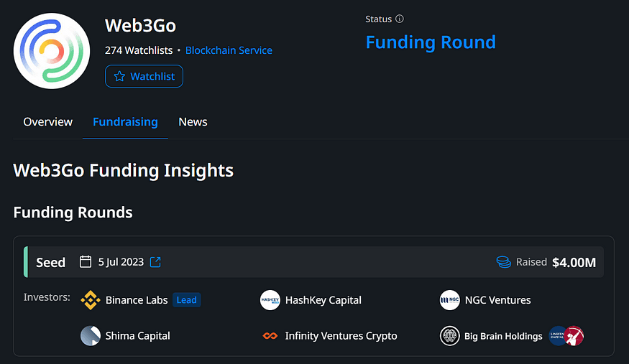Click the Shima Capital logo
The width and height of the screenshot is (629, 364).
[91, 335]
